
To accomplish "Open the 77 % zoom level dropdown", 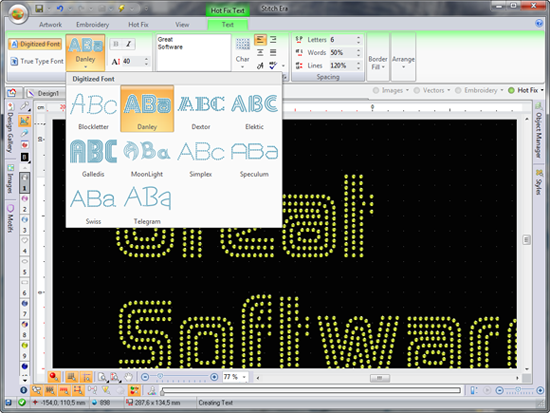I will click(244, 377).
